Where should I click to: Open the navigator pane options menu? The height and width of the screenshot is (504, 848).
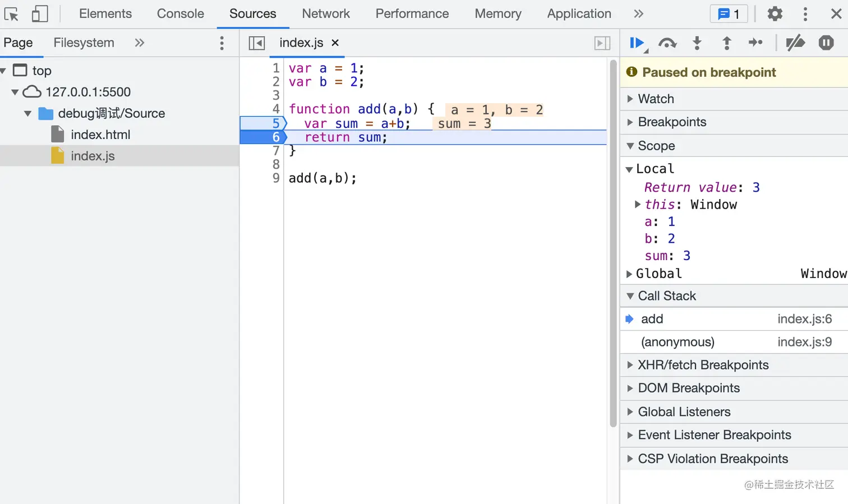(222, 43)
